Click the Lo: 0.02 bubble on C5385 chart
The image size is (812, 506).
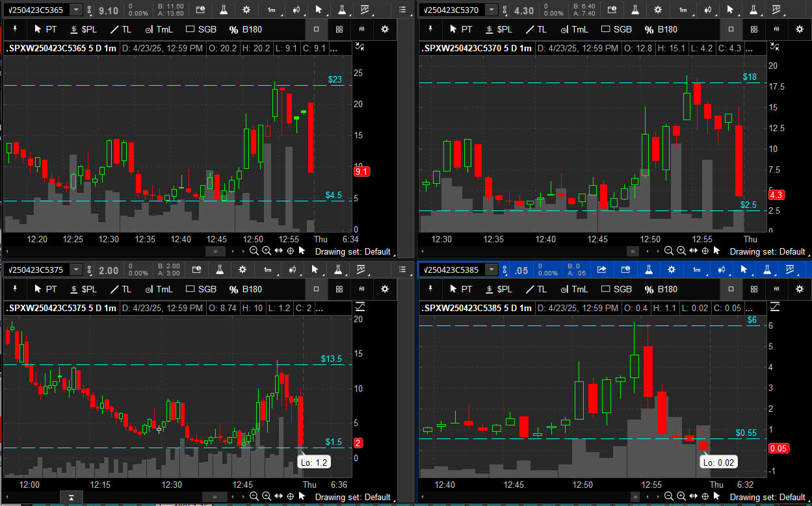click(x=718, y=462)
